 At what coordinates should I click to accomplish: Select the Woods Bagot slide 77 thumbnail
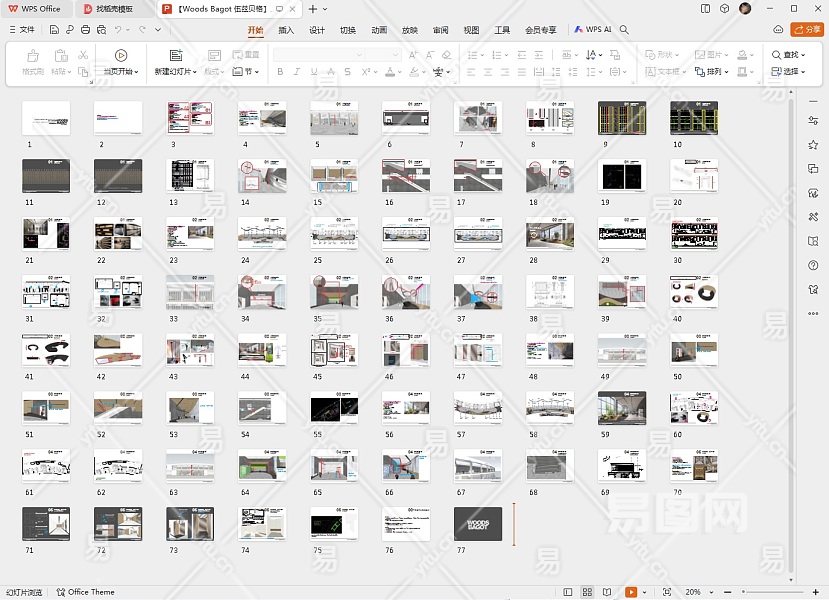pyautogui.click(x=478, y=524)
